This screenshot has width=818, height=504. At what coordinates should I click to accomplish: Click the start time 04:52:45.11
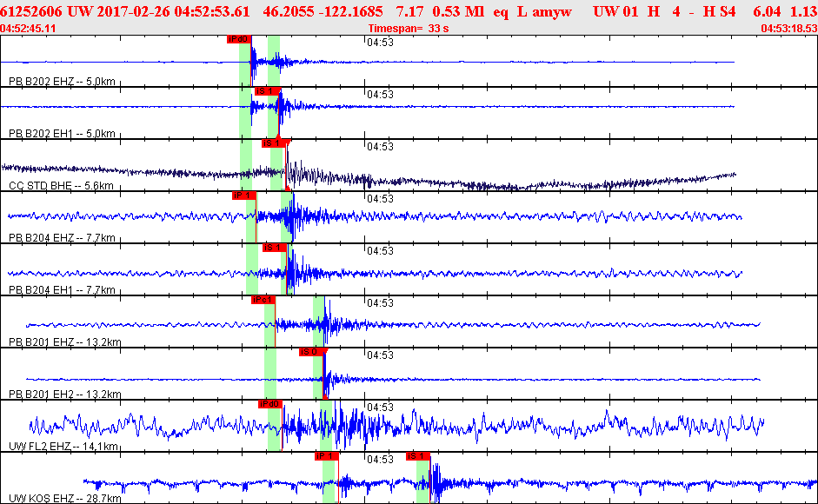pyautogui.click(x=28, y=28)
